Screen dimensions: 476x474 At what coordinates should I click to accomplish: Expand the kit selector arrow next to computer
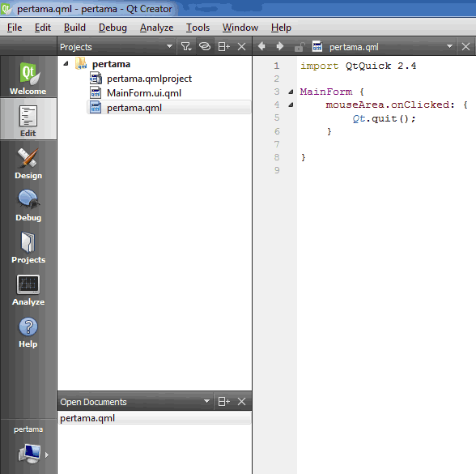47,455
